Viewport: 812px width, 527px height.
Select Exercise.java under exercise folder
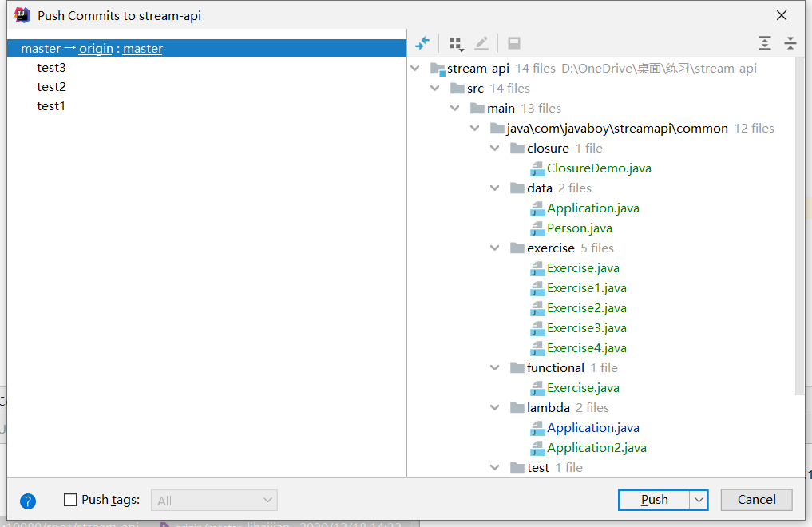pos(583,268)
